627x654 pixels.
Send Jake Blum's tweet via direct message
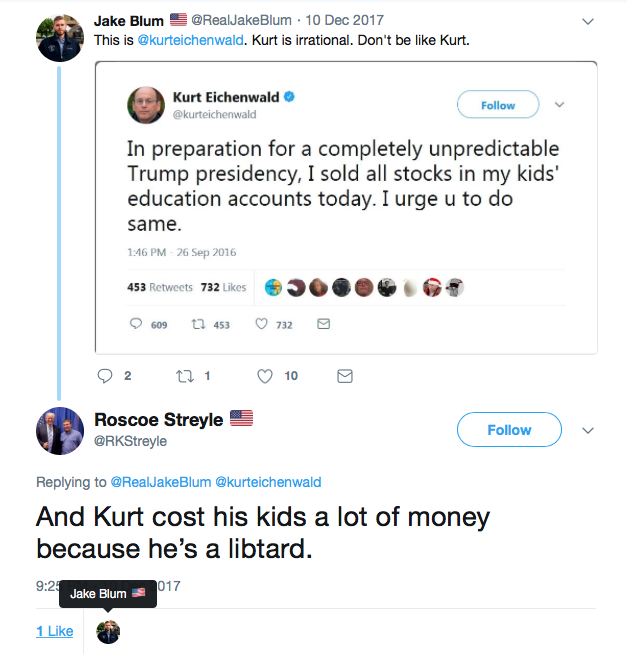[345, 376]
